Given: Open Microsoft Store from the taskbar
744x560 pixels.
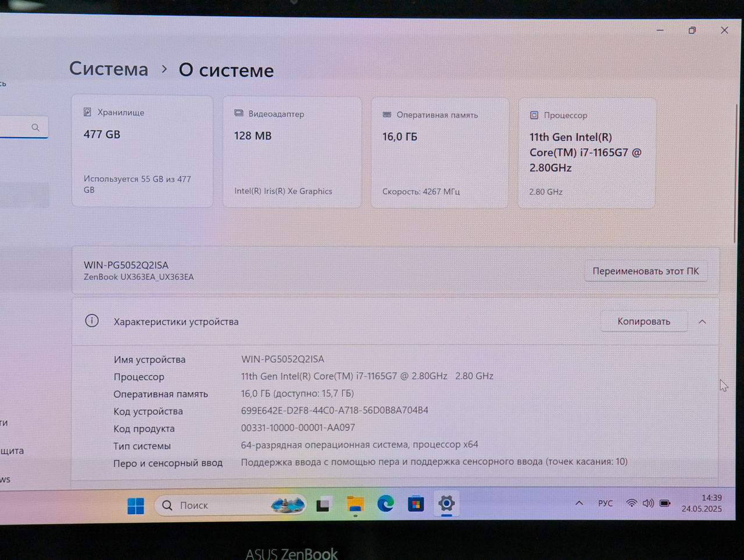Looking at the screenshot, I should pos(416,504).
